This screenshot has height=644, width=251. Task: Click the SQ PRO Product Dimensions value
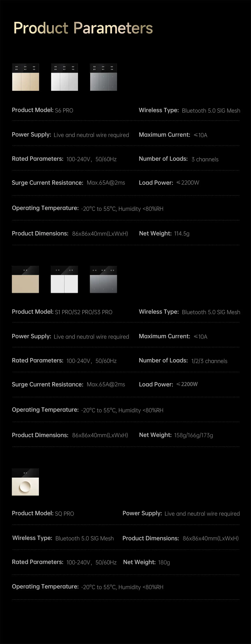coord(211,538)
